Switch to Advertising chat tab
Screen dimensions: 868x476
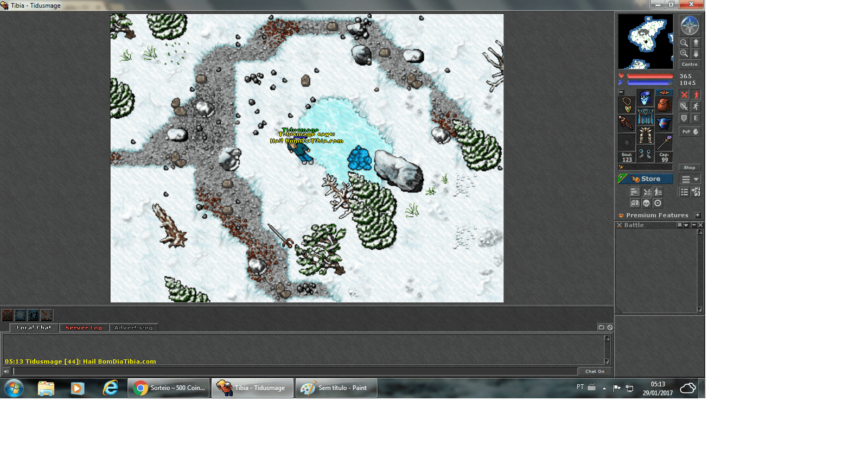pyautogui.click(x=133, y=327)
